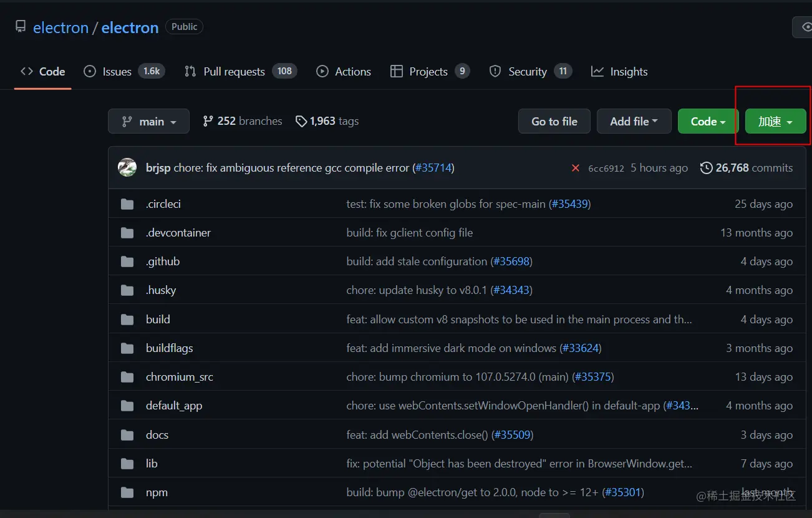Open PR #34343 link in .husky row

point(511,290)
